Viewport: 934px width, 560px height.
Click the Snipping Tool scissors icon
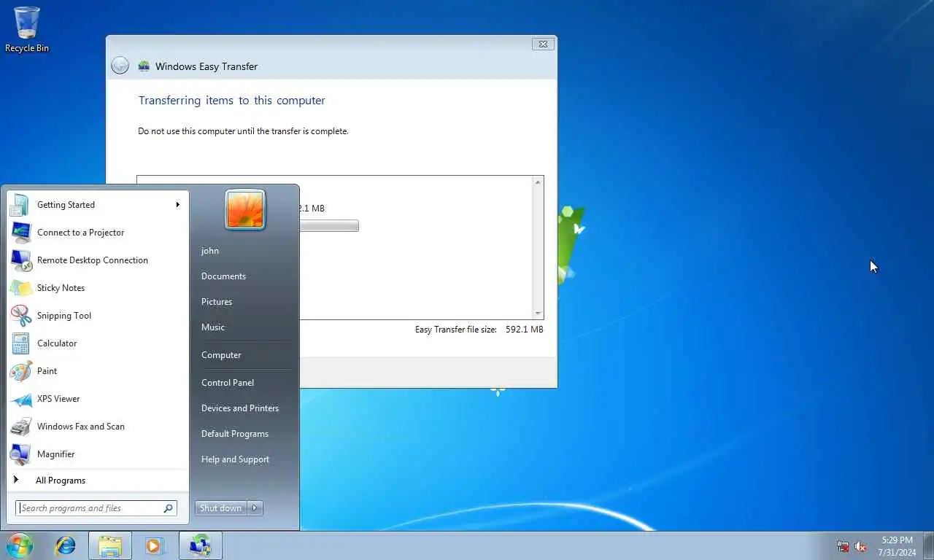(x=20, y=316)
